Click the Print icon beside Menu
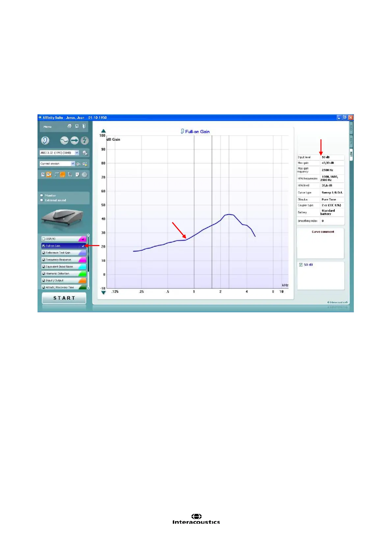392x555 pixels. pos(69,126)
